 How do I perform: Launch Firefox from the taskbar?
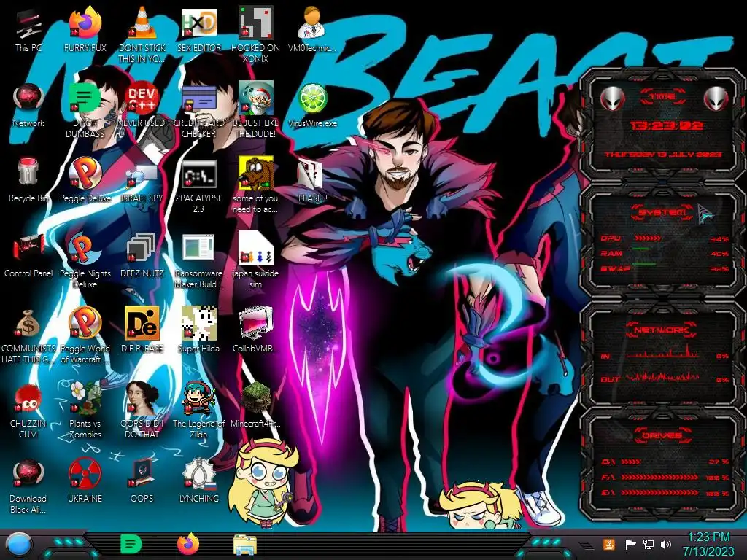coord(187,544)
